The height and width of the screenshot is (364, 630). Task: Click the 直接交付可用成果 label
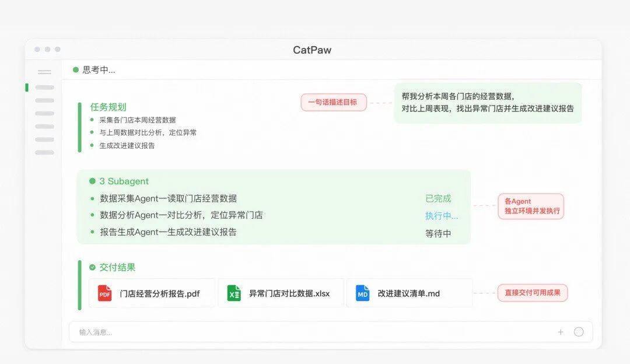click(533, 293)
